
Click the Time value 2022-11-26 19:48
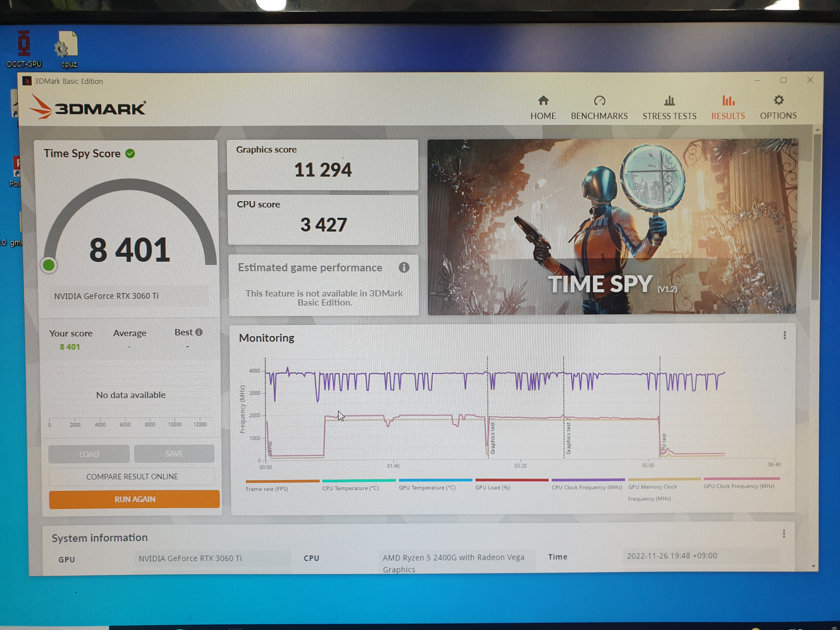672,556
